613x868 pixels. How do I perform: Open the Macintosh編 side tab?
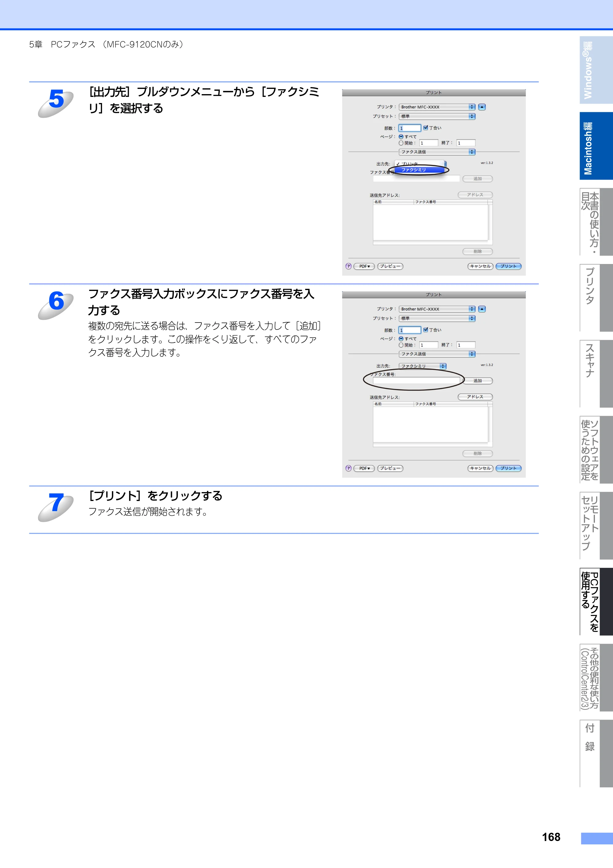[x=596, y=146]
